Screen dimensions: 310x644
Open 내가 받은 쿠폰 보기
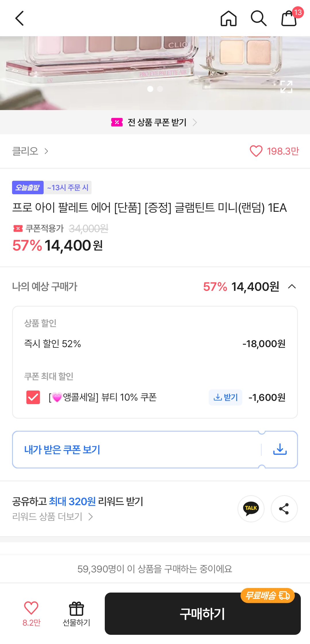(x=62, y=449)
